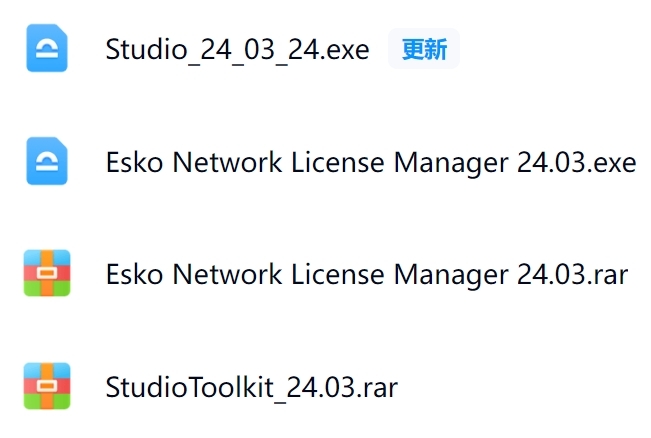Click the word "License" in the .exe entry
This screenshot has width=651, height=438.
coord(335,162)
